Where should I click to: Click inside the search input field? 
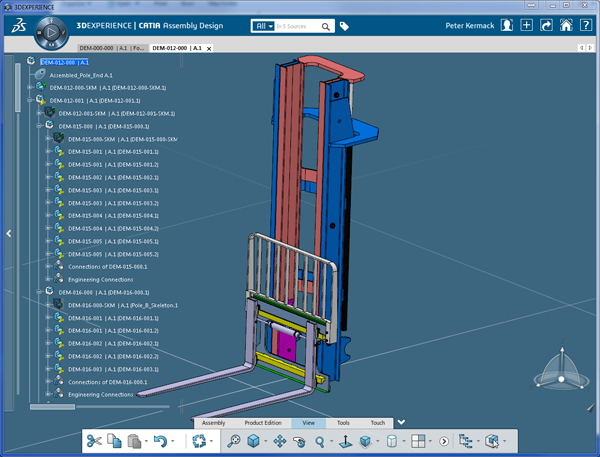[297, 26]
